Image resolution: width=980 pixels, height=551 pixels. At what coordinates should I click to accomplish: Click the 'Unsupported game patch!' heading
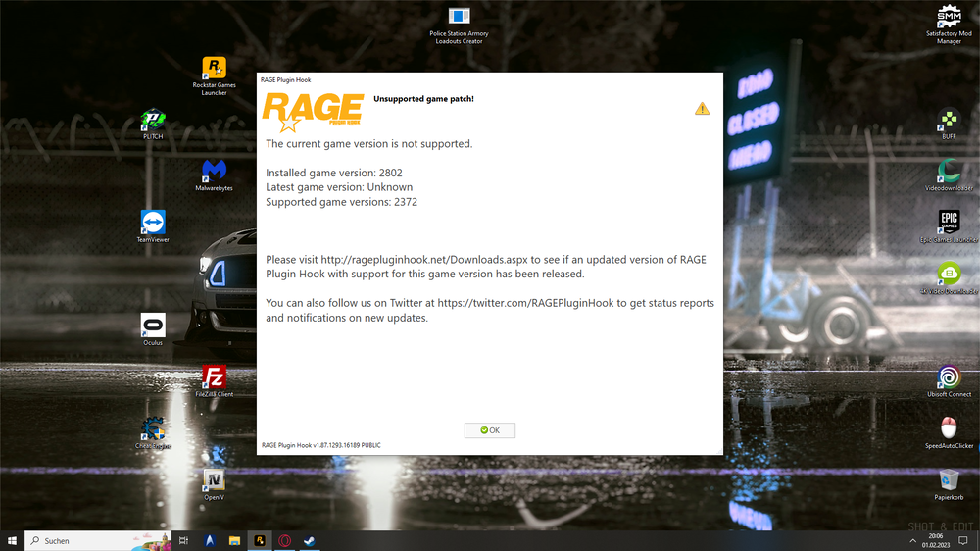coord(423,99)
